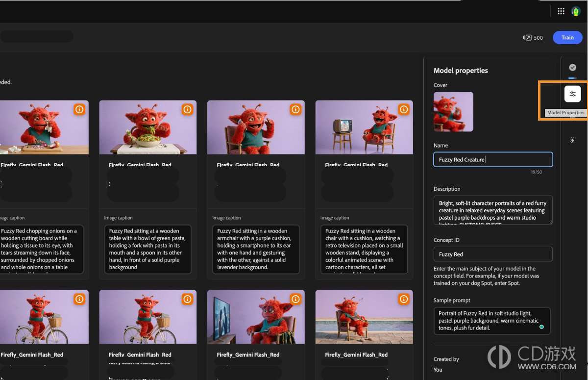
Task: Open the user profile avatar menu
Action: point(577,11)
